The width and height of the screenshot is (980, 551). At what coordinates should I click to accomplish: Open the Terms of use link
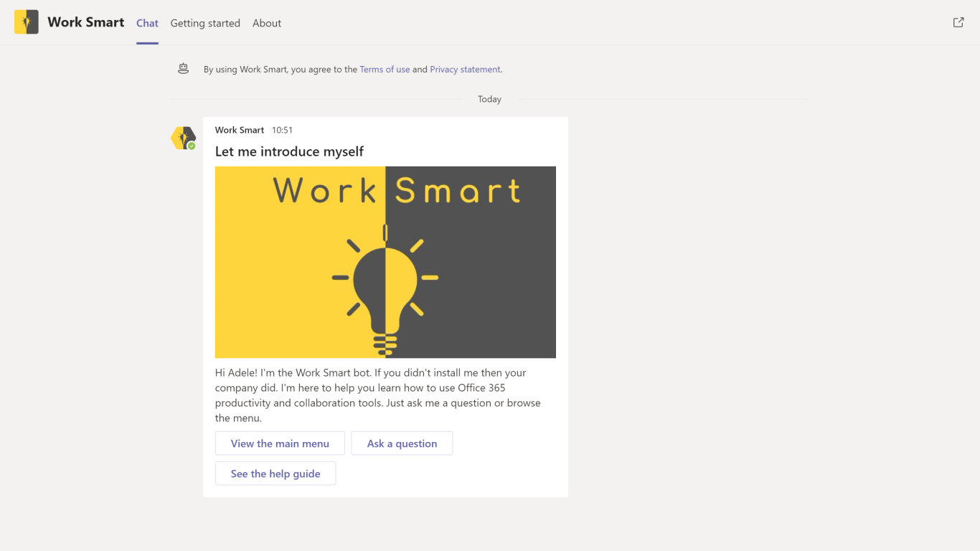click(x=385, y=70)
